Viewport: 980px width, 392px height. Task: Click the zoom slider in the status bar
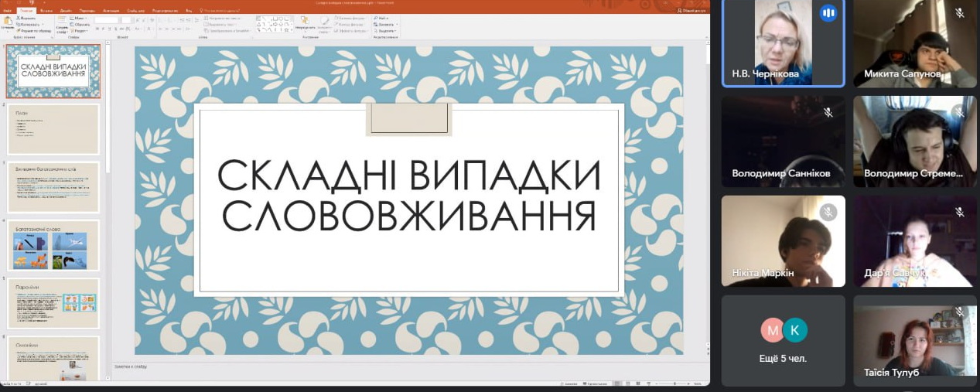coord(675,383)
